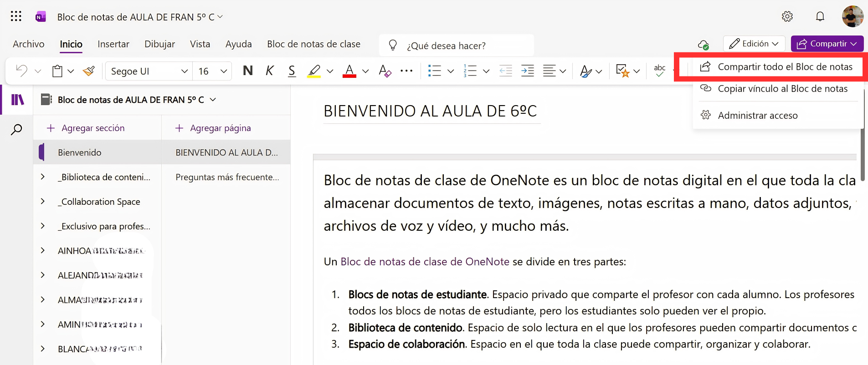Show the notebook navigation pane icon
This screenshot has height=365, width=868.
[x=17, y=100]
